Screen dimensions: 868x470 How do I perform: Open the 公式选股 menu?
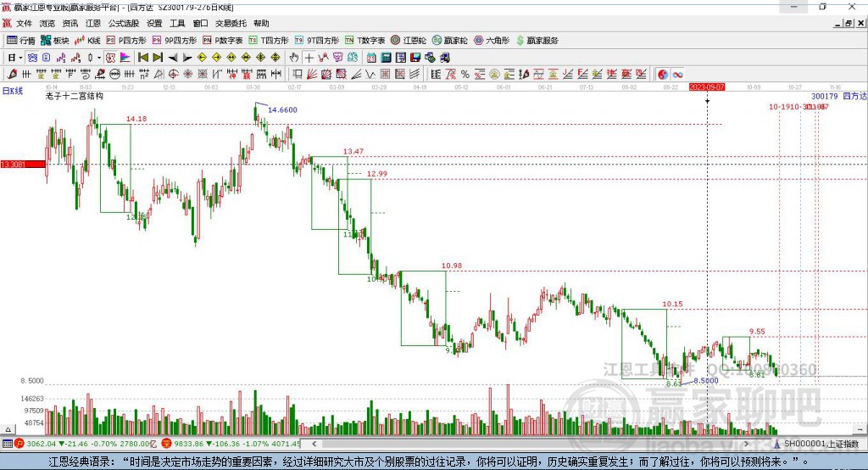point(124,23)
